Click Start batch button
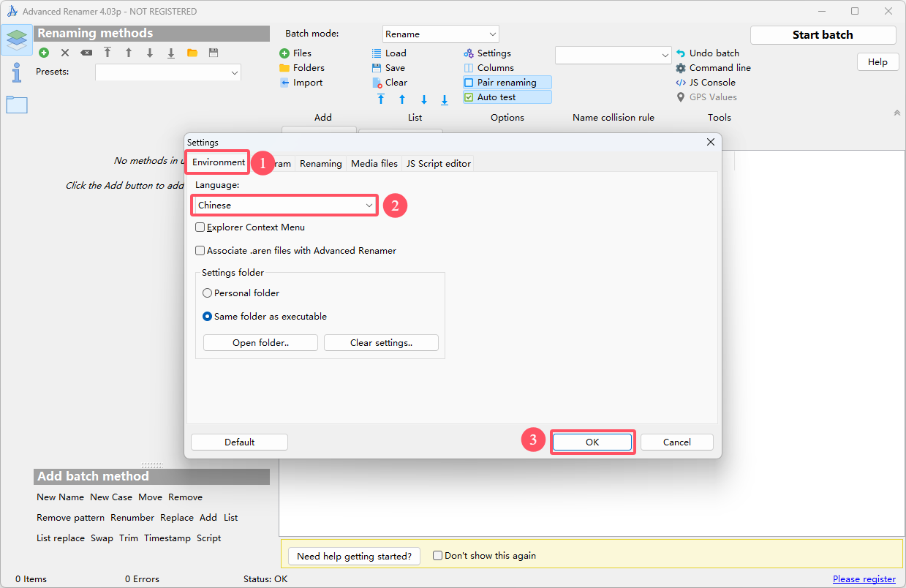906x588 pixels. coord(823,35)
